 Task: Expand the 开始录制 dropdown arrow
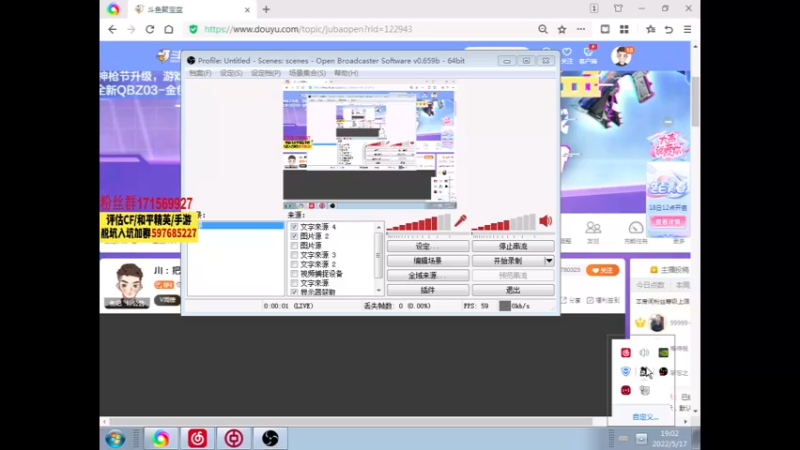tap(549, 261)
